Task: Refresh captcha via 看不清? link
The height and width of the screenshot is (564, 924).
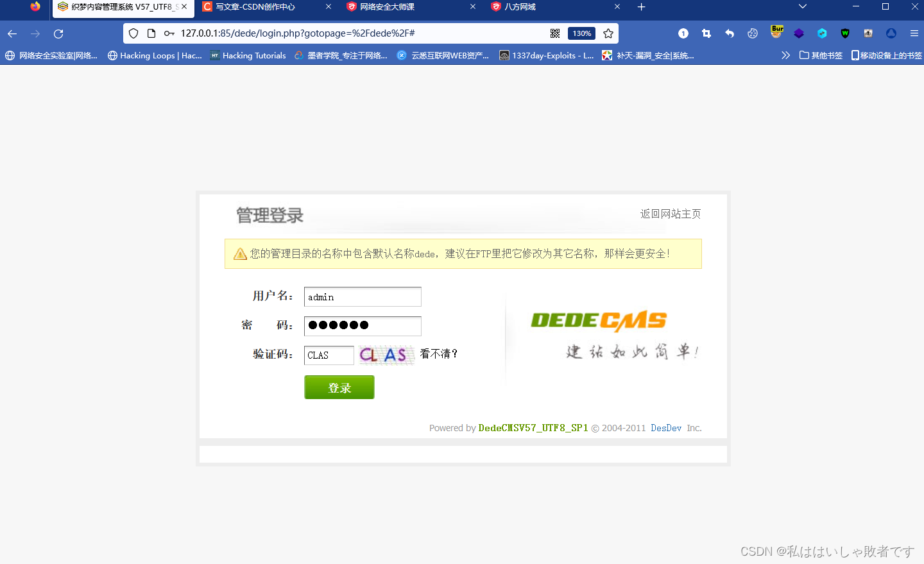Action: 439,354
